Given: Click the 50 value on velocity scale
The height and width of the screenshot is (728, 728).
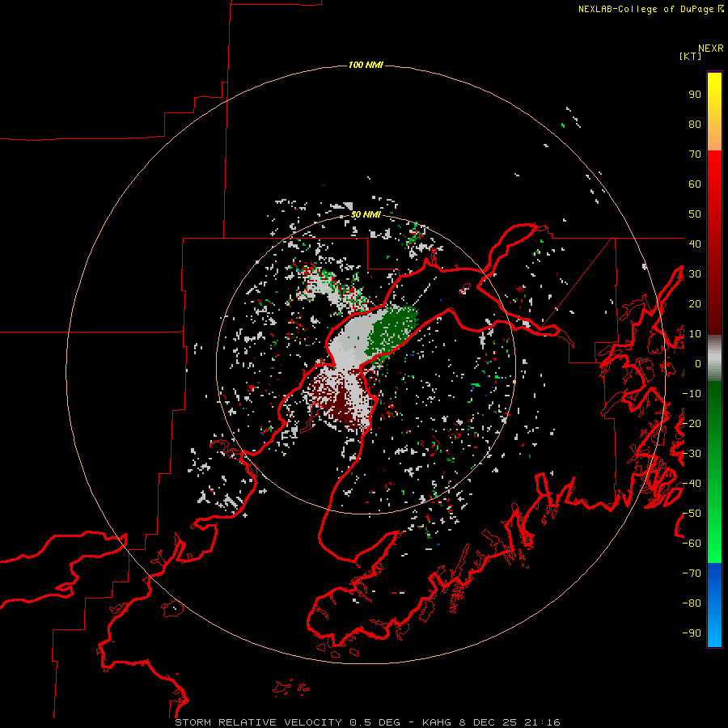Looking at the screenshot, I should 695,214.
